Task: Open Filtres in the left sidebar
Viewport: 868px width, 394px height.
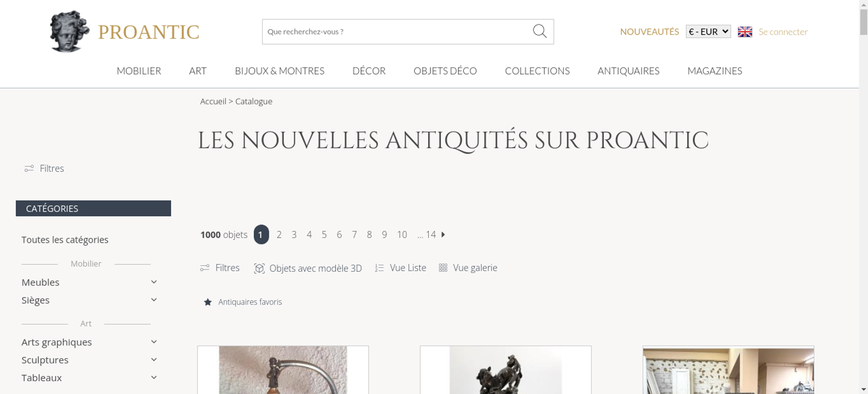Action: pos(44,168)
